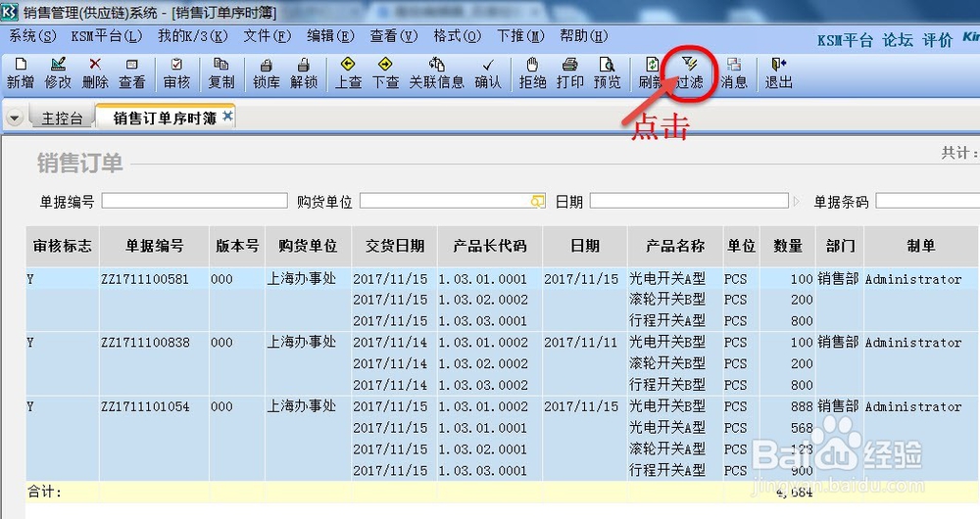Select order number ZZ1711101054
The image size is (980, 519).
coord(145,406)
